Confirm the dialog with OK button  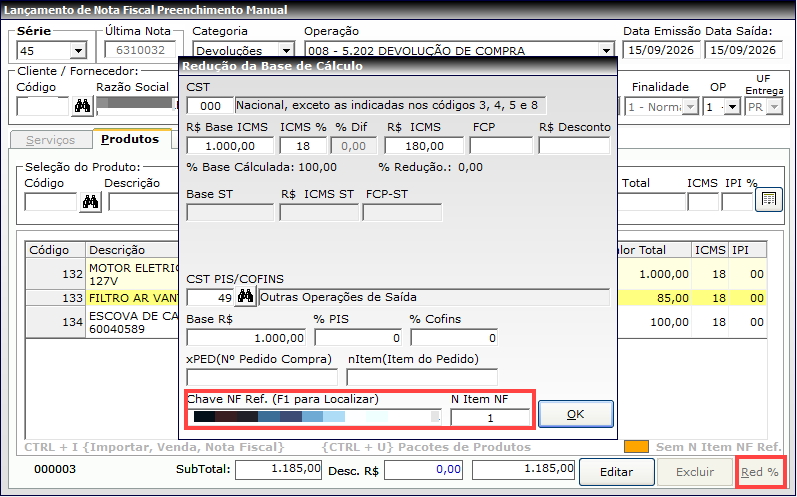(x=575, y=415)
